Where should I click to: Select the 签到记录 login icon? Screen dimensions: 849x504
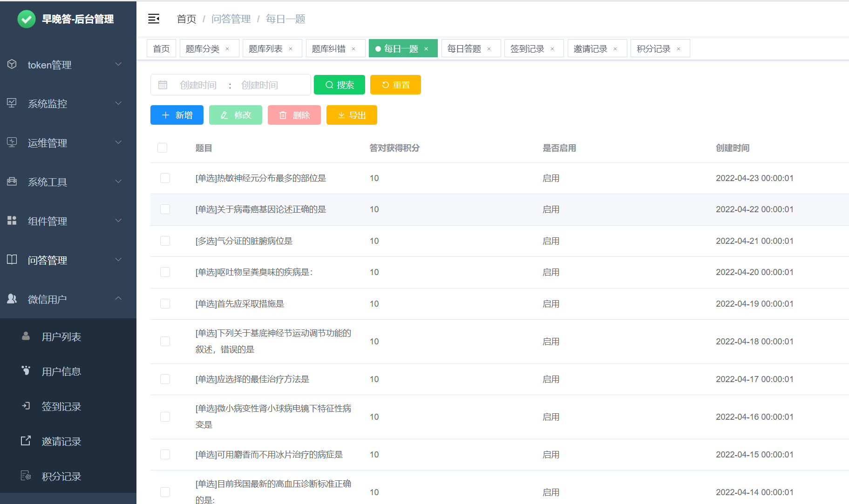(x=26, y=406)
